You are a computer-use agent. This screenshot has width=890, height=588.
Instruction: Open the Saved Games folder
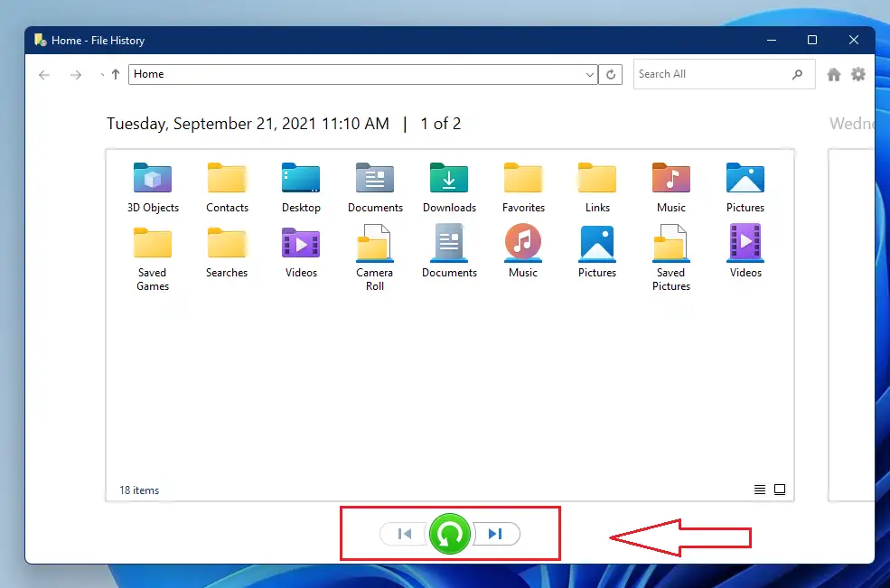[153, 259]
